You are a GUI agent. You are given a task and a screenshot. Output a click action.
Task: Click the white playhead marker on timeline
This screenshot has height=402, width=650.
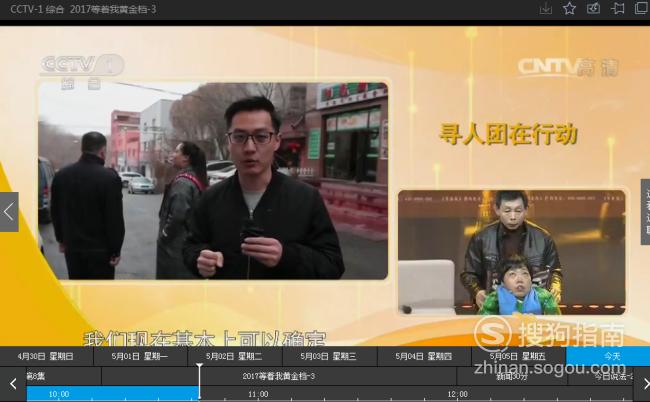click(x=199, y=381)
